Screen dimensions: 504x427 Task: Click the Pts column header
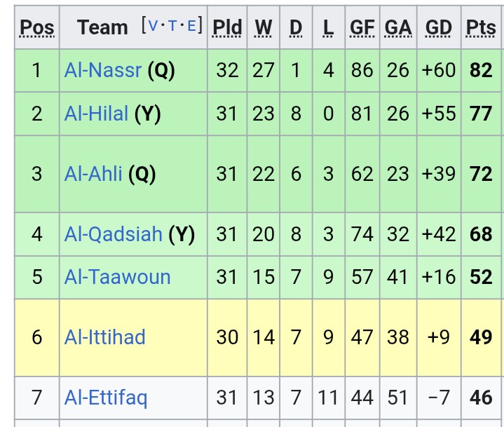tap(481, 27)
